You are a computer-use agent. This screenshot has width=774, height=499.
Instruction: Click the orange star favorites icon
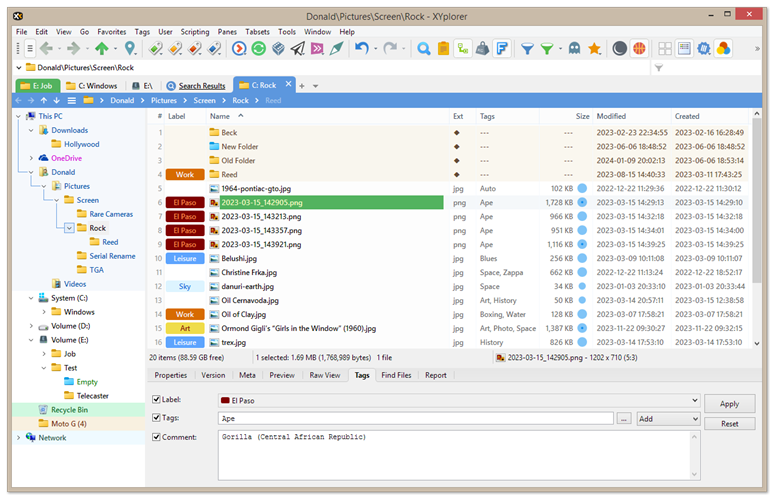point(594,48)
